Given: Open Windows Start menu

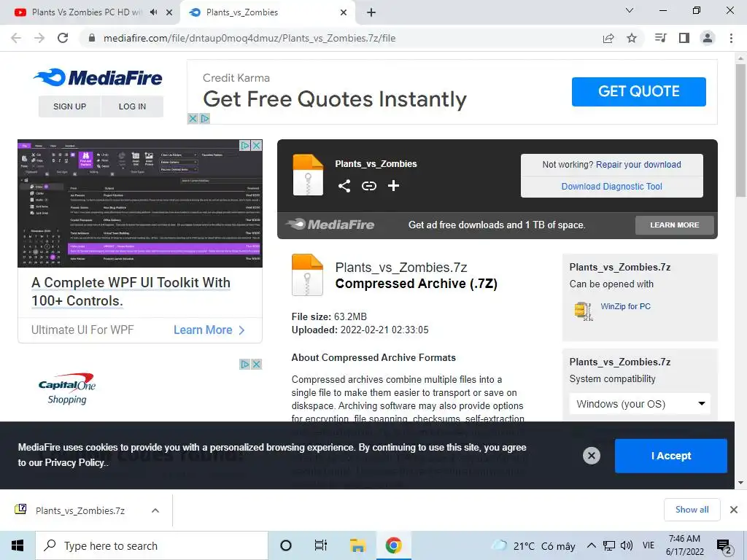Looking at the screenshot, I should coord(18,545).
